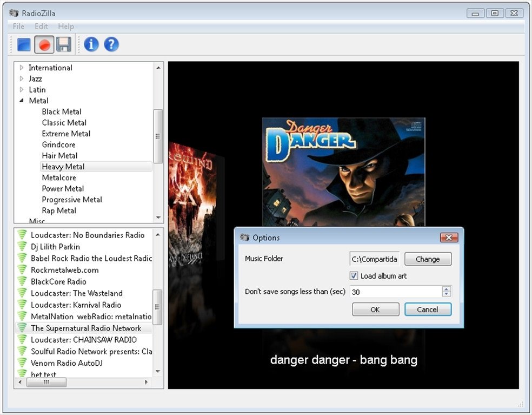This screenshot has height=415, width=532.
Task: Click the genre tree scroll up arrow
Action: [x=158, y=68]
